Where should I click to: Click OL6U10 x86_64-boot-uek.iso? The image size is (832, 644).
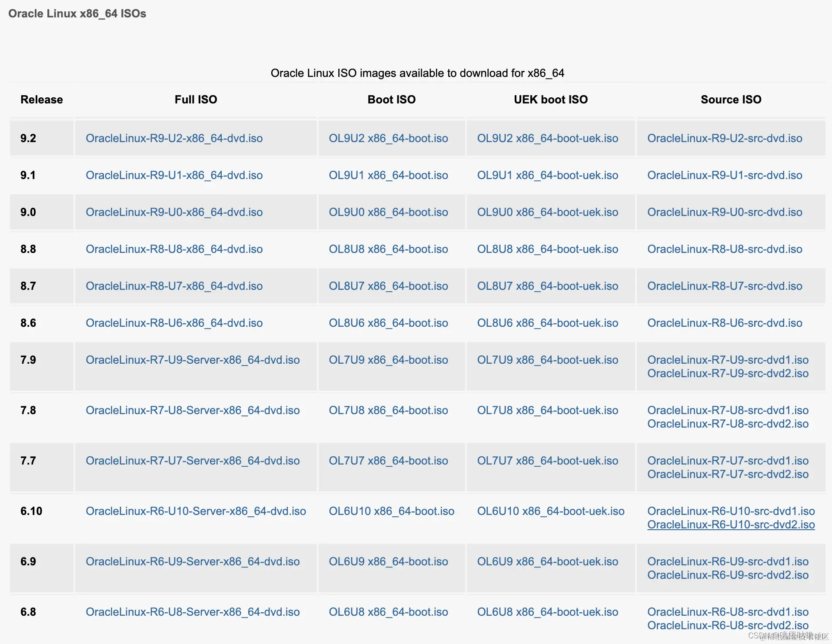click(x=551, y=511)
